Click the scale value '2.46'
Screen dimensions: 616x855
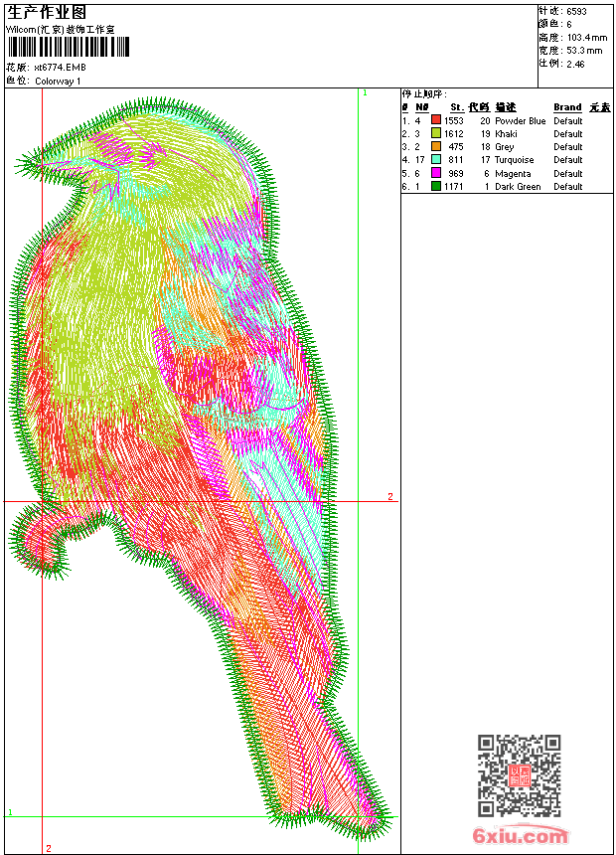pyautogui.click(x=575, y=64)
